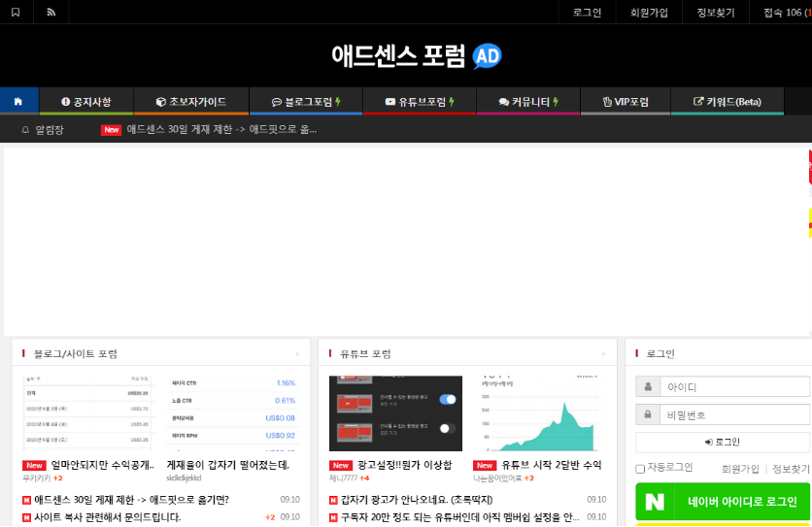Click the lock icon beside 비밀번호 field
Viewport: 812px width, 527px height.
click(648, 414)
